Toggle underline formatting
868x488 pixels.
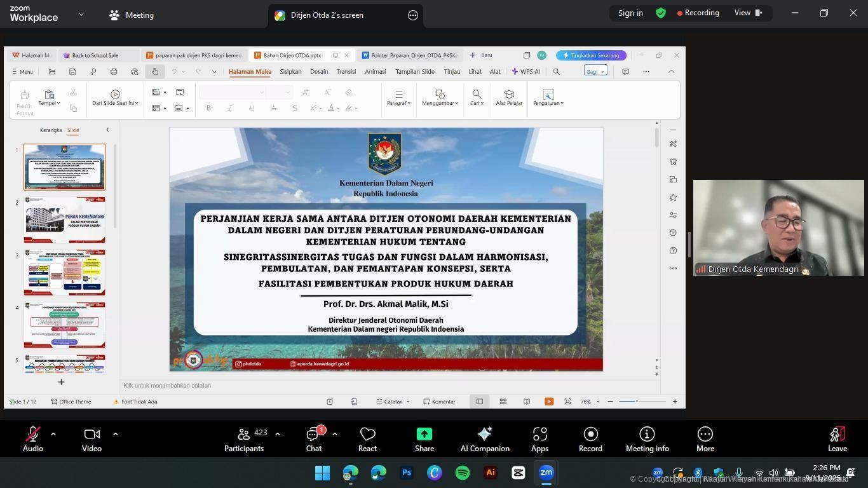point(251,108)
